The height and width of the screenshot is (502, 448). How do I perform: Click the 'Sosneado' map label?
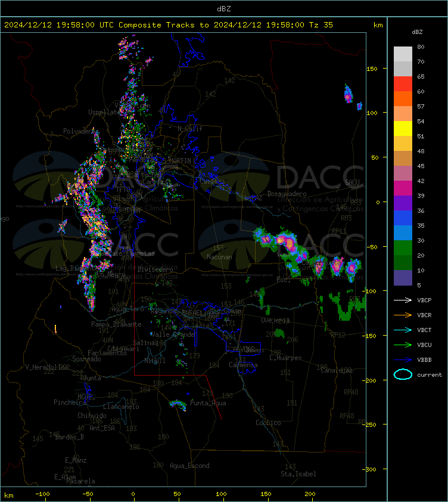click(x=86, y=359)
